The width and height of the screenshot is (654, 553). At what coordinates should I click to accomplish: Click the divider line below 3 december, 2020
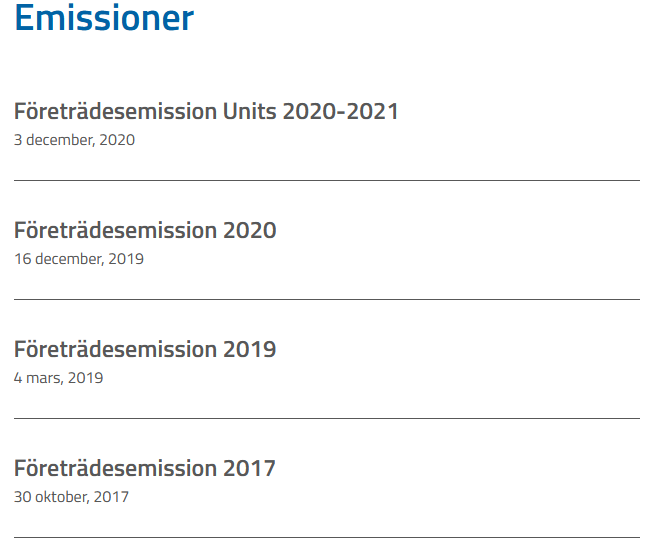point(327,180)
